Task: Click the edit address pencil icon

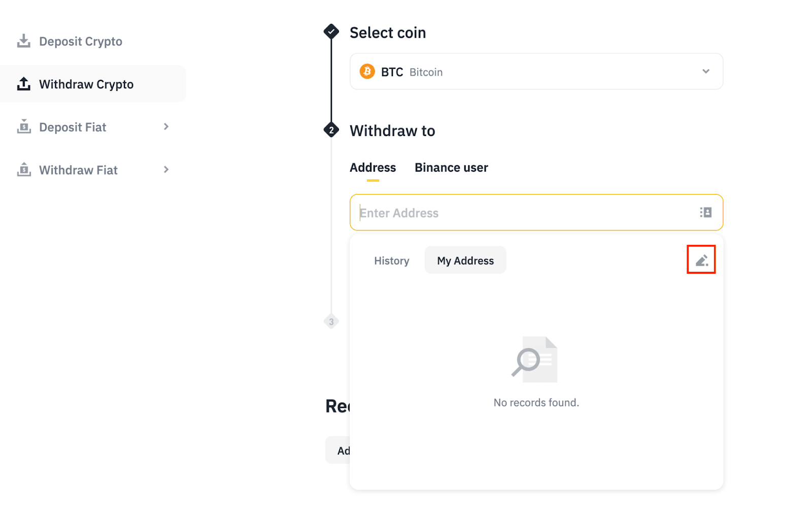Action: [701, 260]
